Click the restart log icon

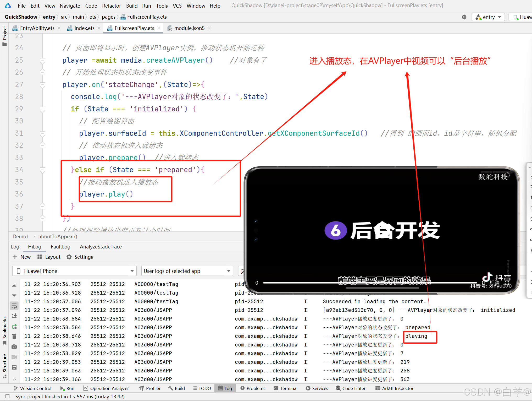(x=14, y=326)
